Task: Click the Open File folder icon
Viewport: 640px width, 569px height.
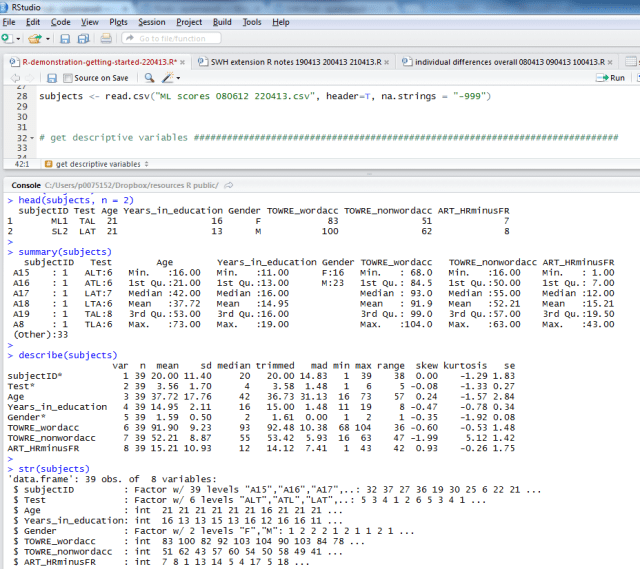Action: (35, 38)
